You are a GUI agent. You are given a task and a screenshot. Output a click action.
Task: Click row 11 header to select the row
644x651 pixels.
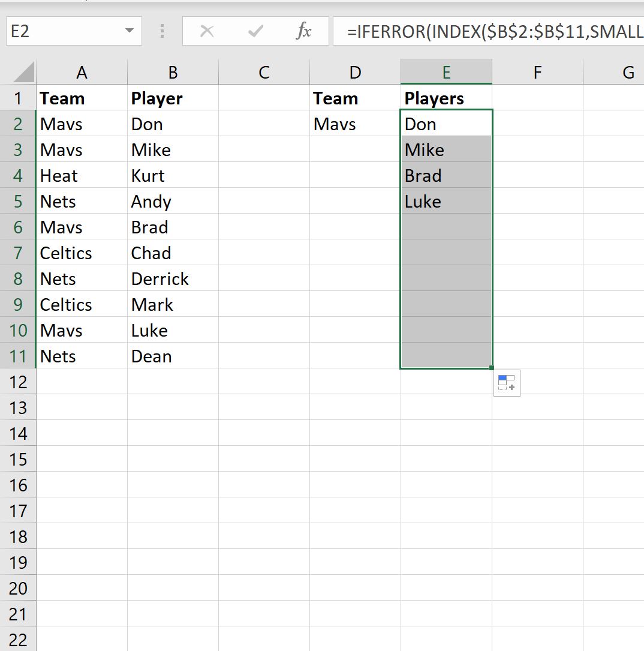pos(18,356)
